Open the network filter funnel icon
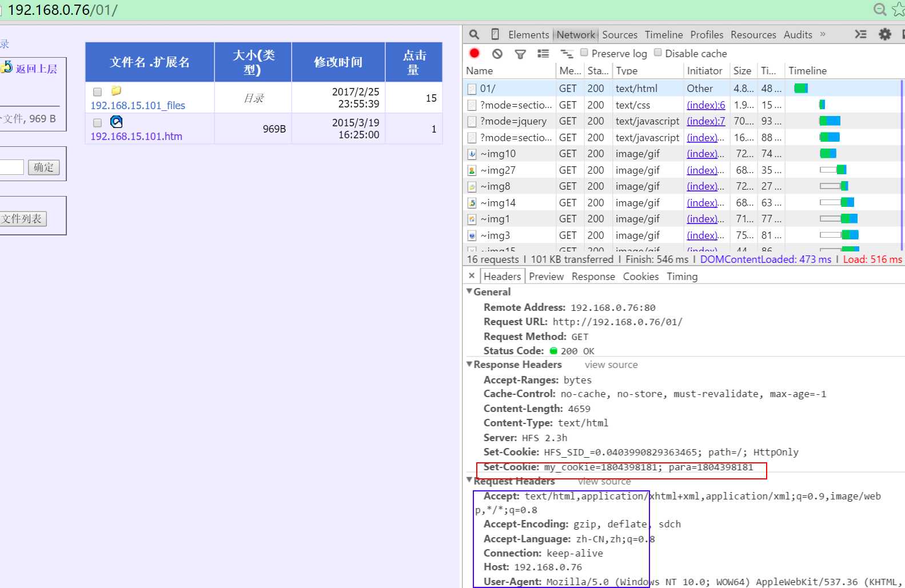The image size is (905, 588). [520, 54]
